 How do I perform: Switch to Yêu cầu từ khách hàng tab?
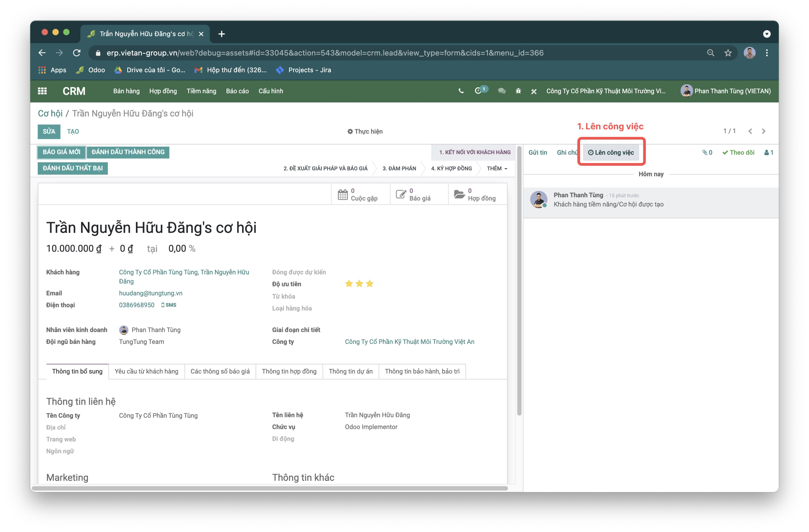pos(146,371)
